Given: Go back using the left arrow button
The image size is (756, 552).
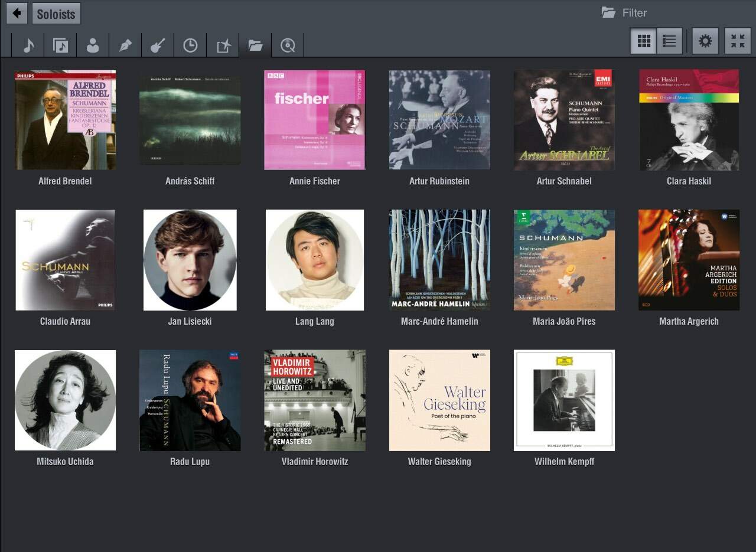Looking at the screenshot, I should pos(17,13).
